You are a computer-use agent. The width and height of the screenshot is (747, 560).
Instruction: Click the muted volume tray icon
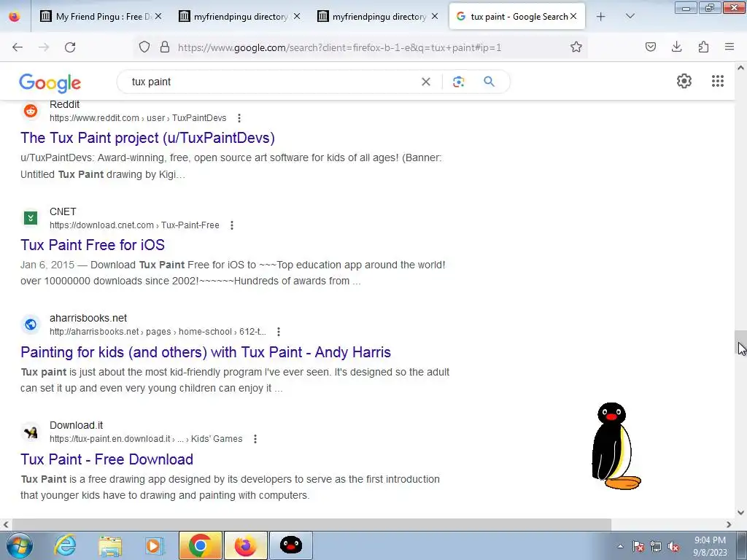673,547
